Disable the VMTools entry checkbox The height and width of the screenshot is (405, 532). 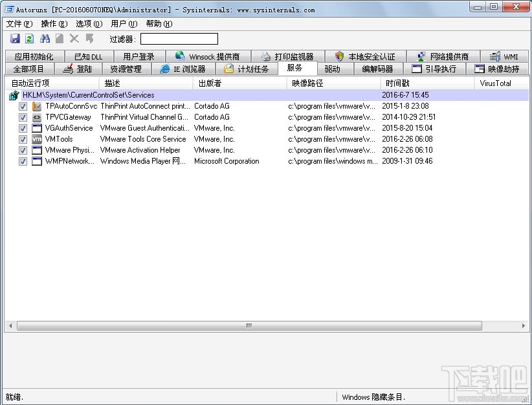[x=23, y=139]
